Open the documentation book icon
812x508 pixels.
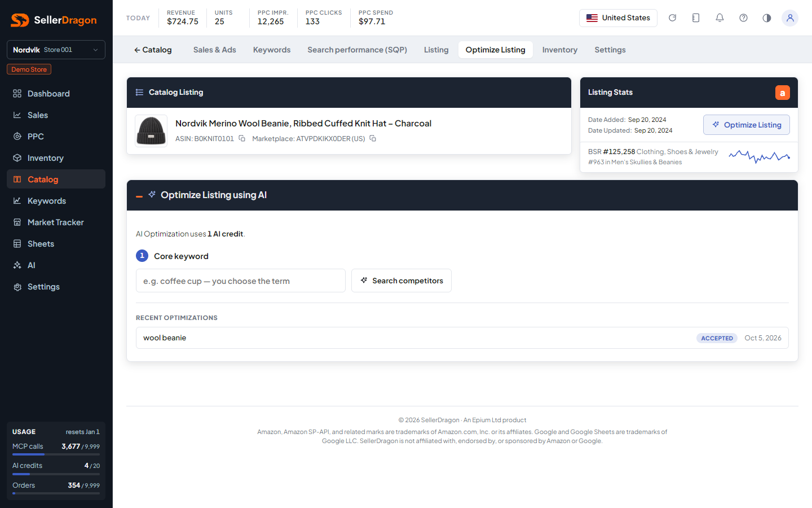click(696, 18)
